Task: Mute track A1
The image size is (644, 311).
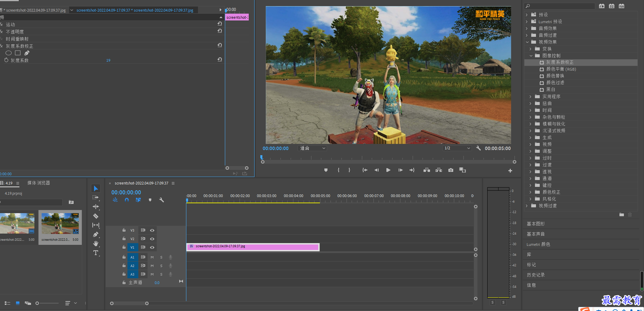Action: point(152,257)
